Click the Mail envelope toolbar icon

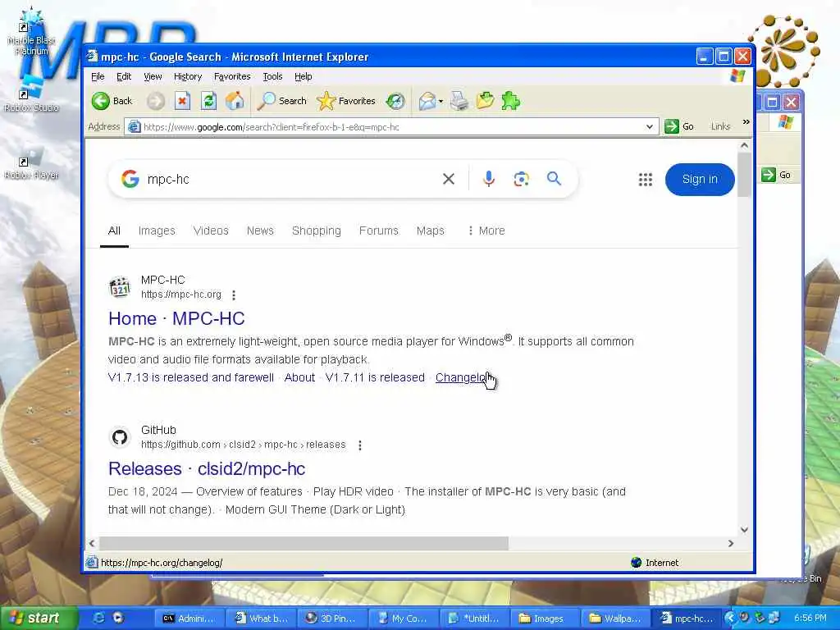pos(427,101)
